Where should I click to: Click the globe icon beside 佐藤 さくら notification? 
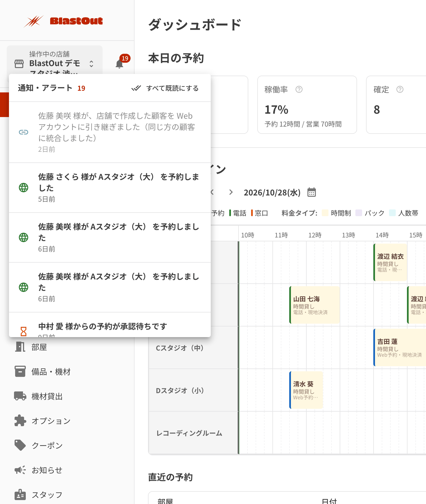(24, 188)
